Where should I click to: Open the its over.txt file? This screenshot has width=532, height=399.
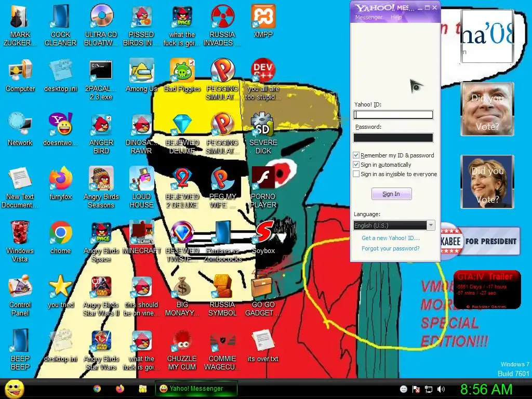point(263,341)
